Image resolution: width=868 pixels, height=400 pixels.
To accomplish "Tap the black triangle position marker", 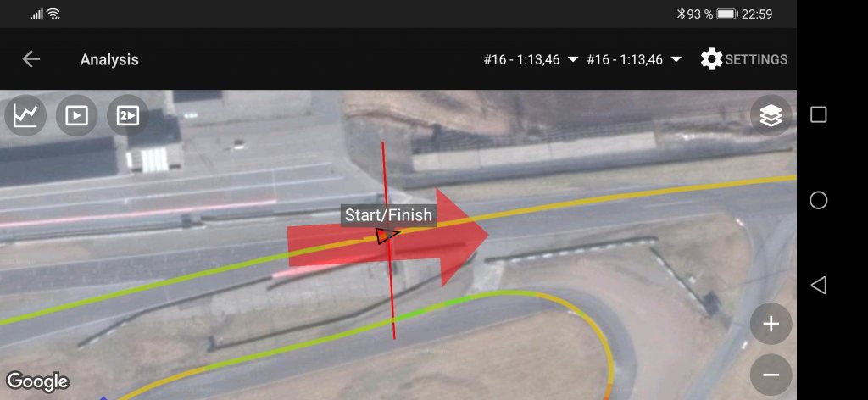I will click(387, 236).
